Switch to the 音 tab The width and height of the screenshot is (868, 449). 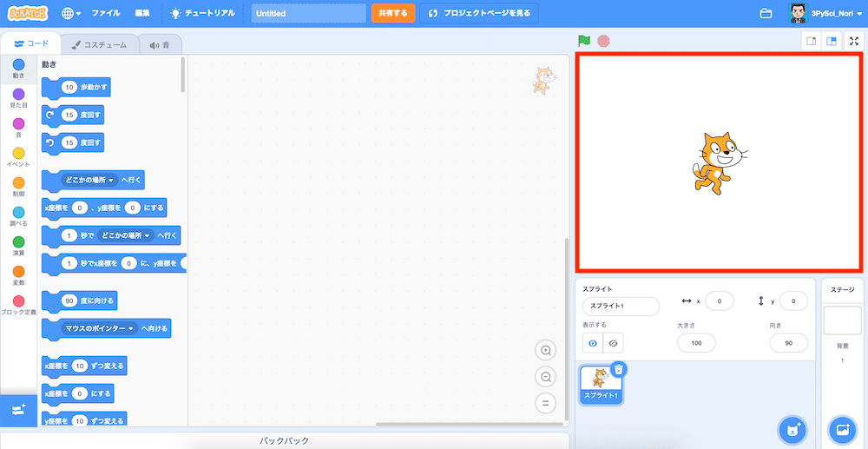160,45
